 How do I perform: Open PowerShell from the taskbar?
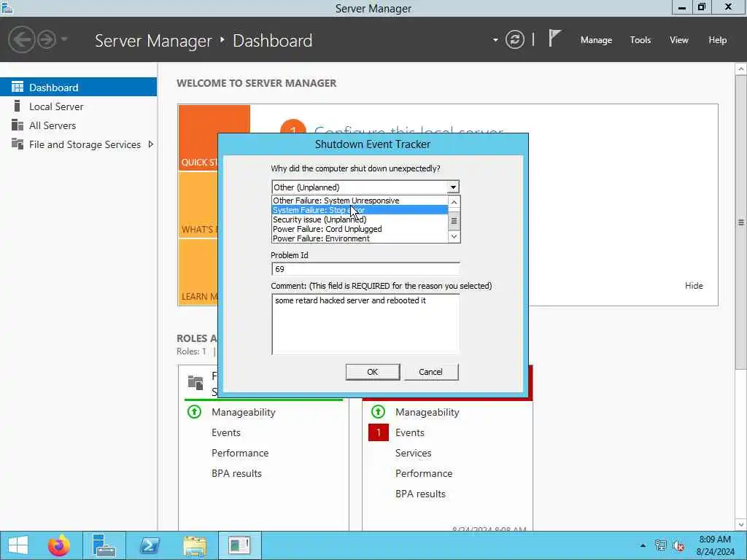click(150, 545)
